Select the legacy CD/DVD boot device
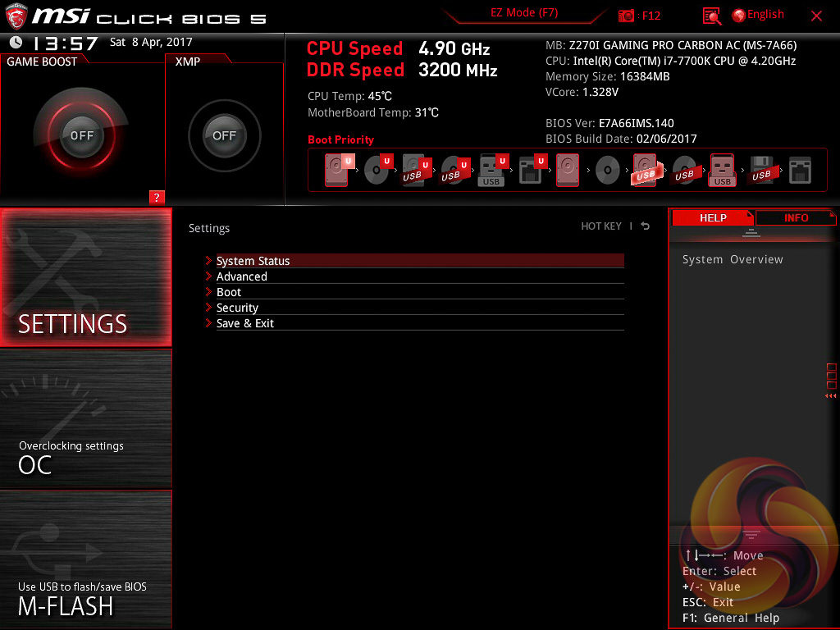Viewport: 840px width, 630px height. pyautogui.click(x=608, y=171)
